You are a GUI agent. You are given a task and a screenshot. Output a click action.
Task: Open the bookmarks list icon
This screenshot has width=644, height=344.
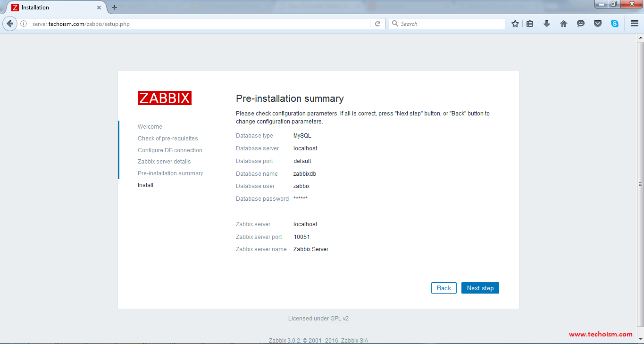[530, 24]
